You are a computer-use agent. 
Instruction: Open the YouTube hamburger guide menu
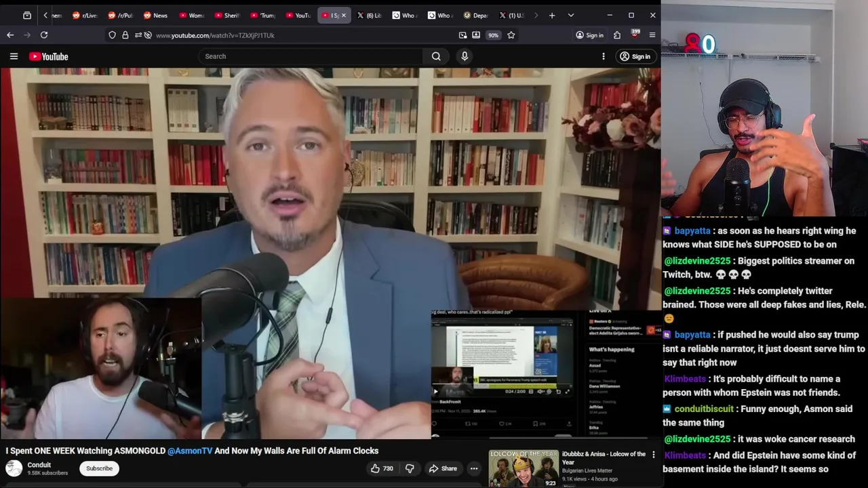tap(14, 56)
